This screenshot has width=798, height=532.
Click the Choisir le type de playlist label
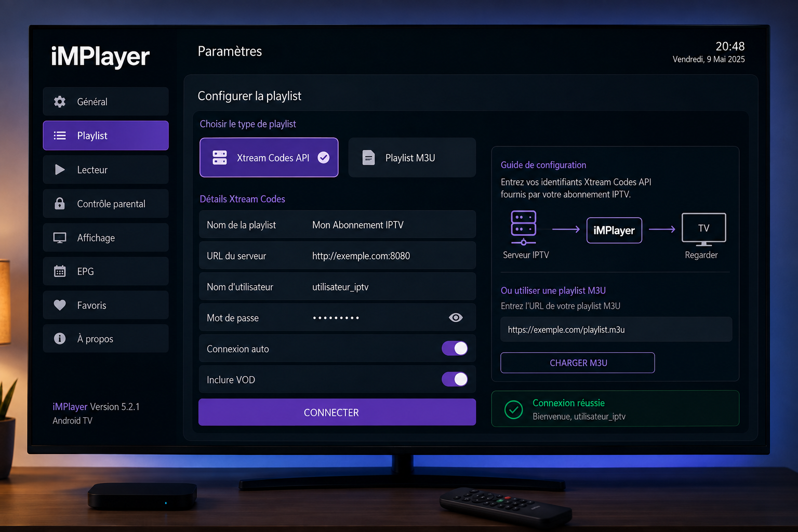[248, 124]
